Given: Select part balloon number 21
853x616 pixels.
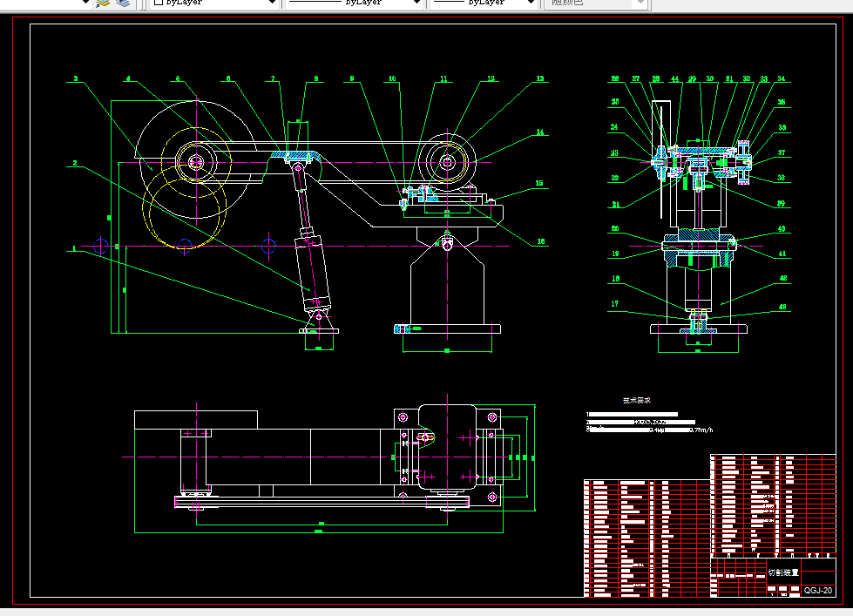Looking at the screenshot, I should 615,204.
